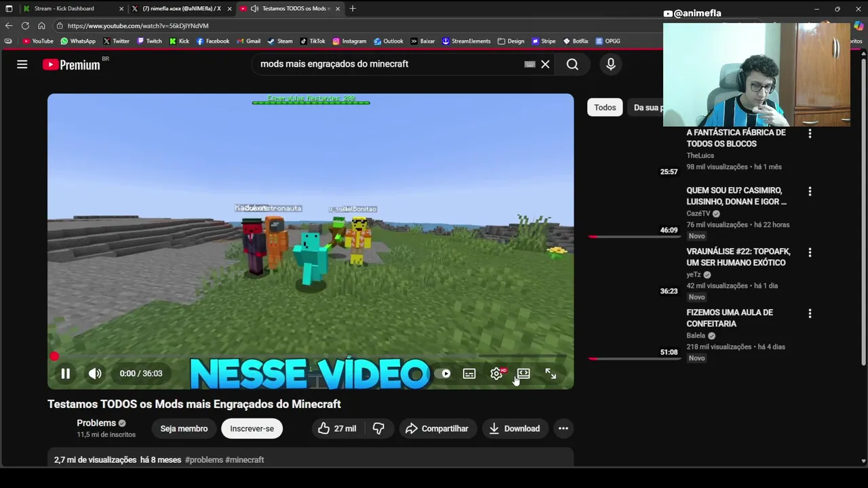Open 'A FANTÁSTICA FÁBRICA DE TODOS OS BLOCOS' video
This screenshot has height=488, width=868.
coord(736,138)
